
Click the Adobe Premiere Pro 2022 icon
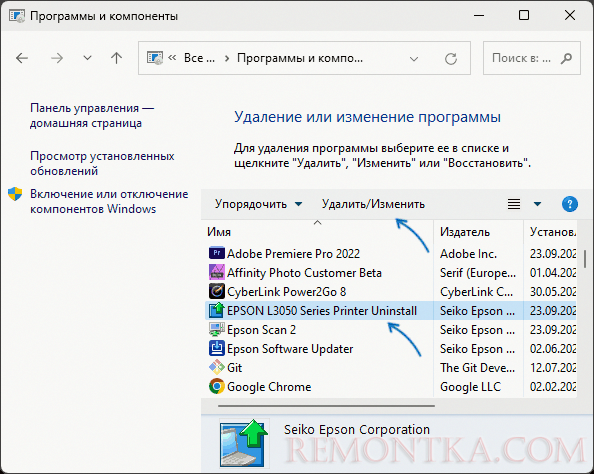pyautogui.click(x=217, y=253)
